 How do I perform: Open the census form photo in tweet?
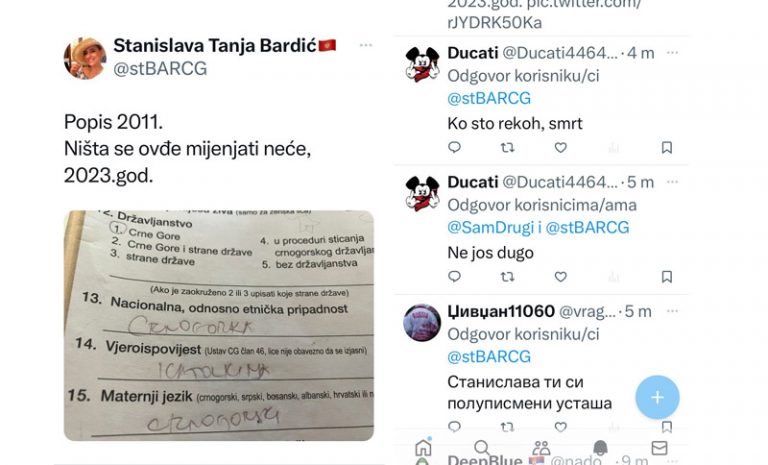[219, 325]
